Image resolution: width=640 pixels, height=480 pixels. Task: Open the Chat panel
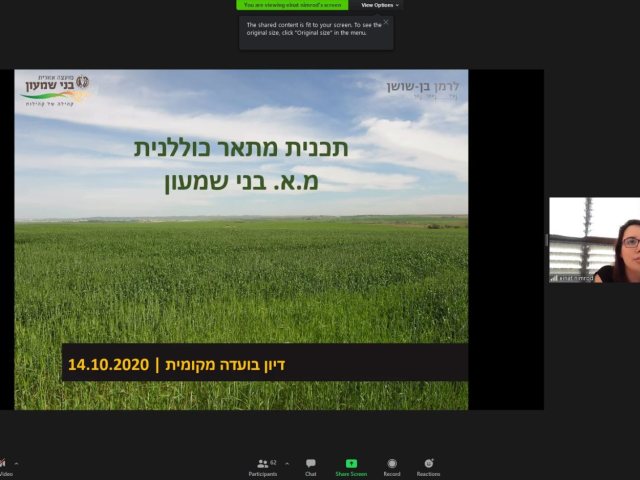pos(311,468)
